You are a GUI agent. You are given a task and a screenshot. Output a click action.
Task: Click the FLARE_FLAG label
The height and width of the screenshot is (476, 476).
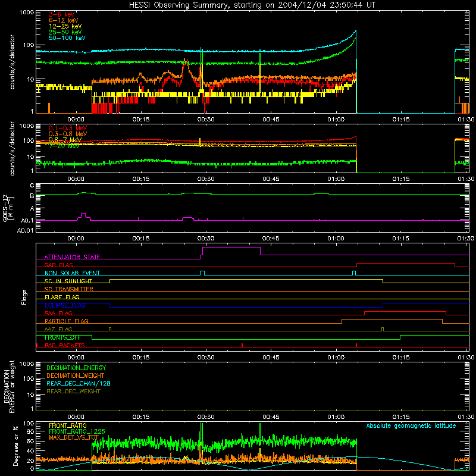coord(62,297)
